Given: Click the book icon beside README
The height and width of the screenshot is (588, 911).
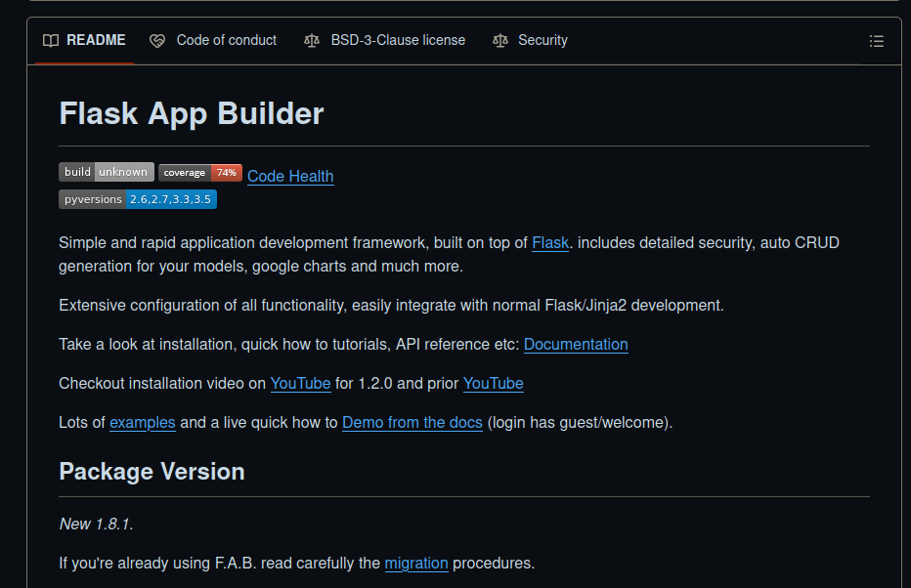Looking at the screenshot, I should point(51,41).
